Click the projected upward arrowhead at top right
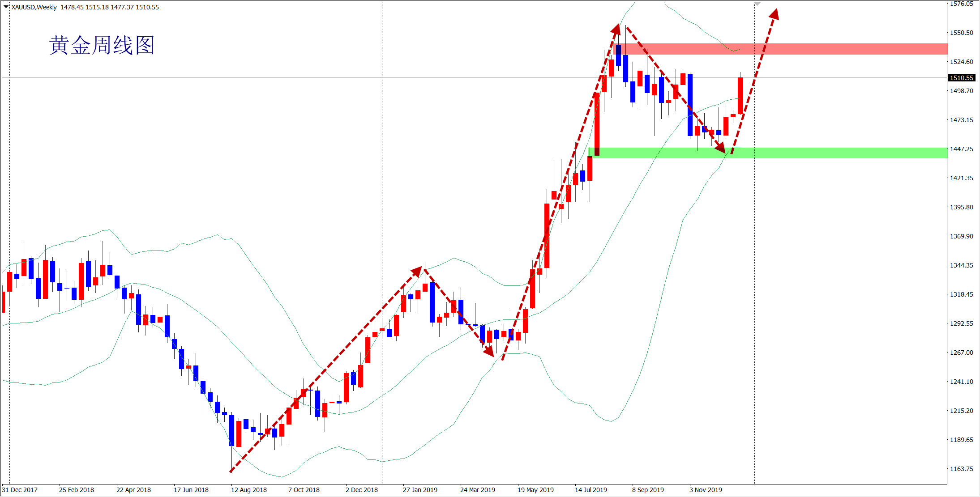The width and height of the screenshot is (980, 497). 775,14
